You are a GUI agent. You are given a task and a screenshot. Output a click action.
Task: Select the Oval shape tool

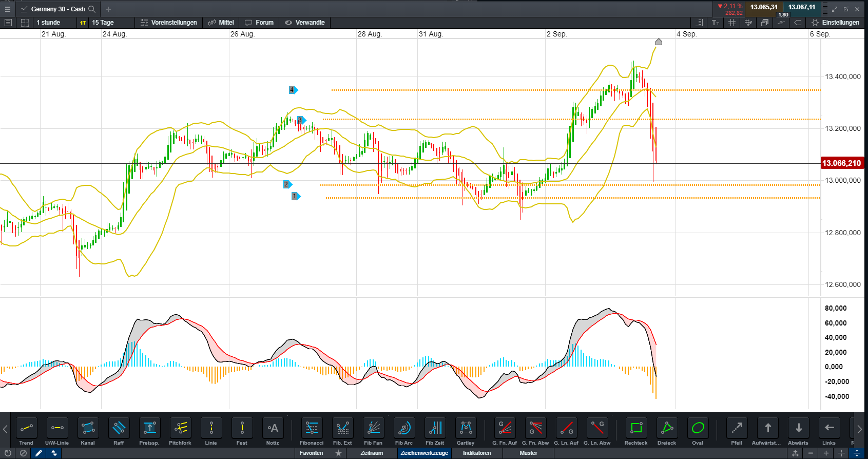click(698, 428)
